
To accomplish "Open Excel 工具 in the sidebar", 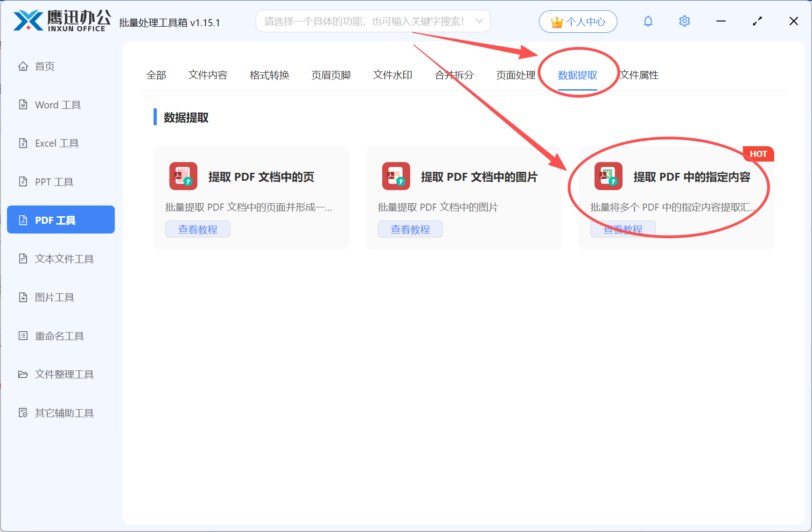I will coord(61,143).
